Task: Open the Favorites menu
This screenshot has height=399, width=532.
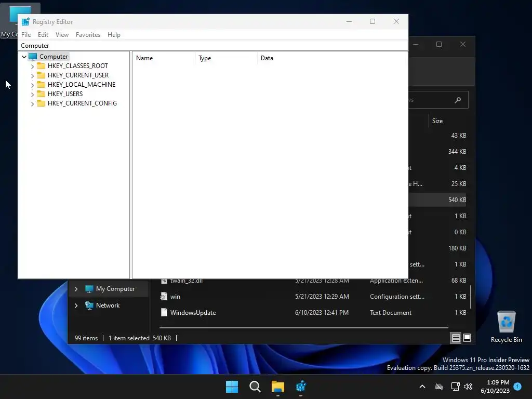Action: tap(88, 35)
